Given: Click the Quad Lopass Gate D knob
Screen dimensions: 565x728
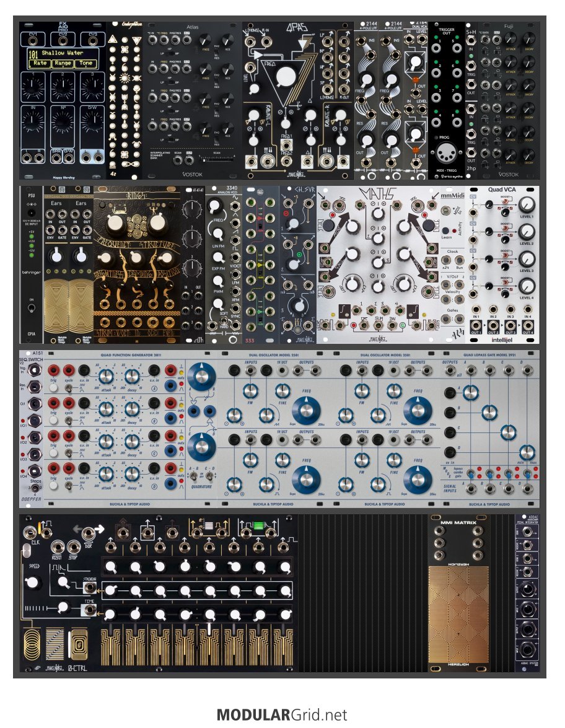Looking at the screenshot, I should tap(527, 452).
